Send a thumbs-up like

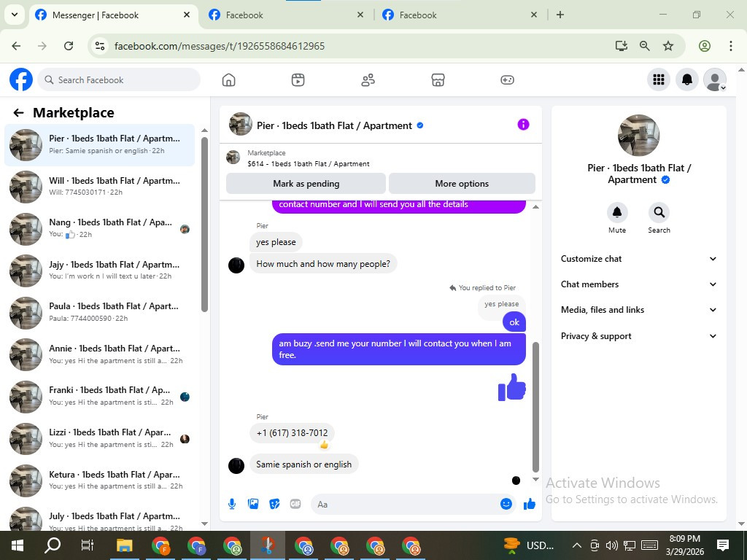(530, 504)
